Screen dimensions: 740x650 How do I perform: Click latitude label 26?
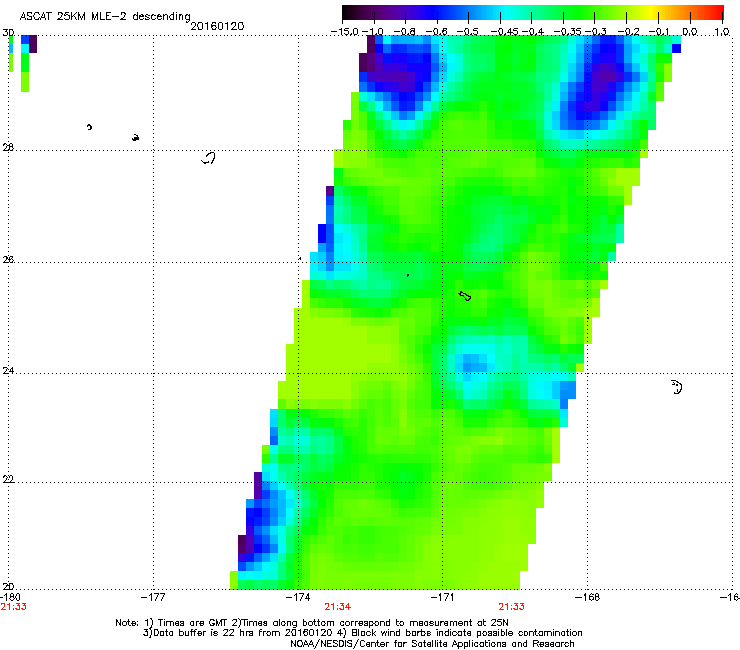click(8, 259)
